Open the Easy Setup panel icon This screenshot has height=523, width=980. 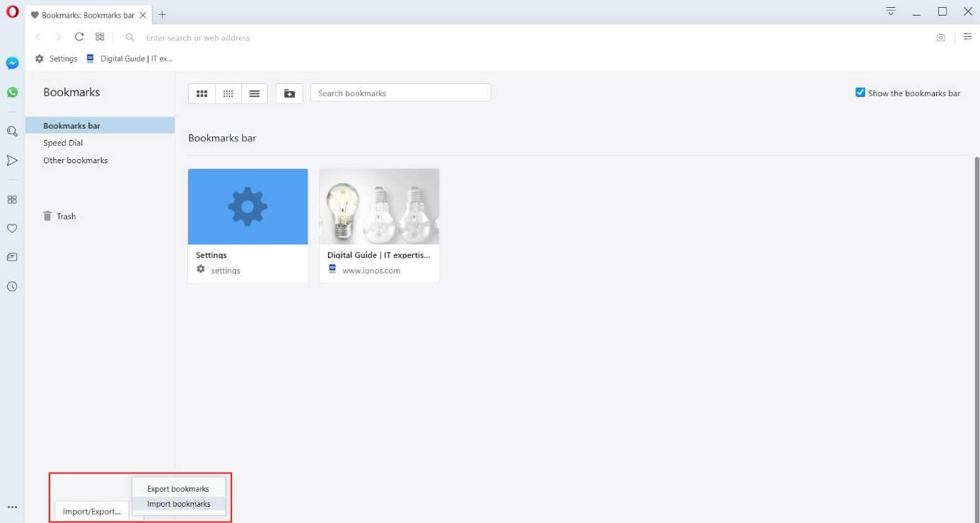coord(967,36)
